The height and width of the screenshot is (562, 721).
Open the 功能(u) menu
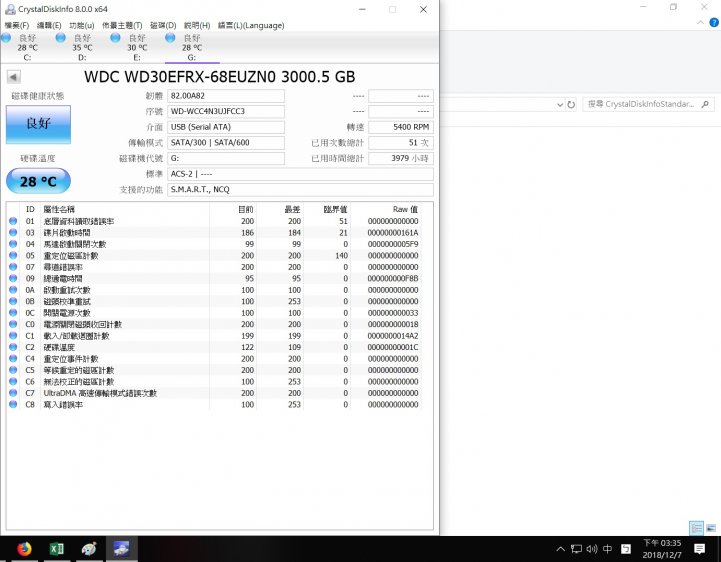pos(81,25)
